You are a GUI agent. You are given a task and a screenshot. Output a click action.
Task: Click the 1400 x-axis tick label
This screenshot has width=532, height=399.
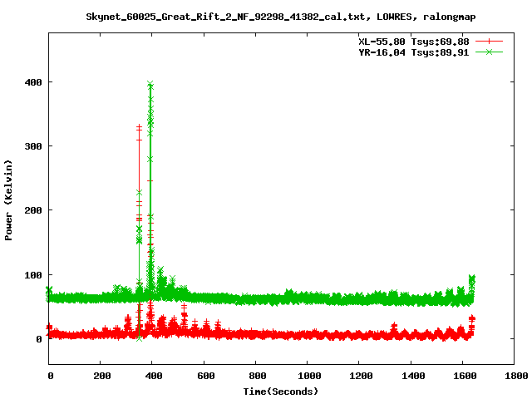coord(413,376)
